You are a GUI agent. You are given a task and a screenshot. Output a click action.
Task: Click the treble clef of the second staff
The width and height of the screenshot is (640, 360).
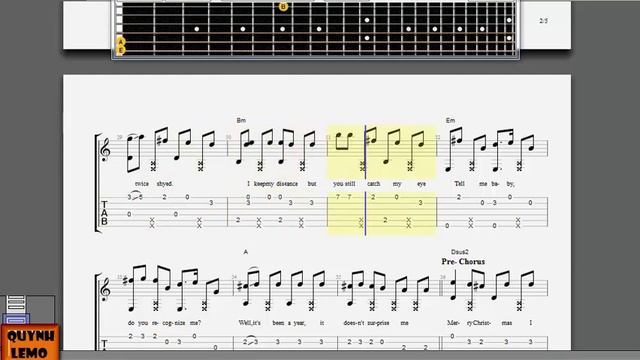[105, 288]
